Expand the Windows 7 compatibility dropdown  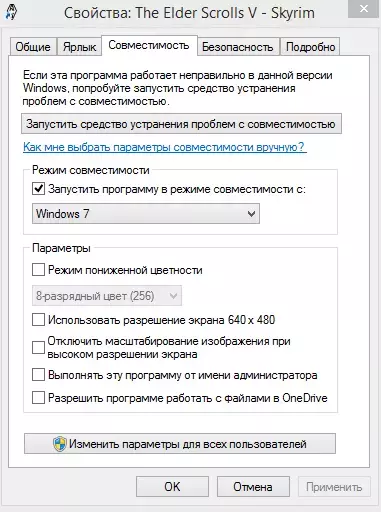click(x=146, y=214)
